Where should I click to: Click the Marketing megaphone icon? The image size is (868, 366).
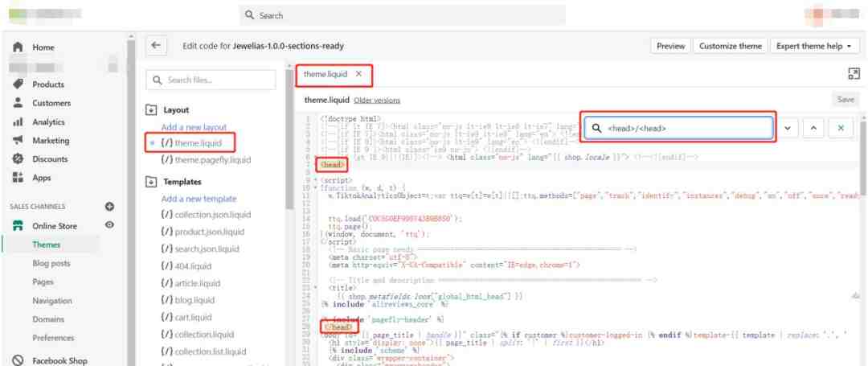point(18,141)
